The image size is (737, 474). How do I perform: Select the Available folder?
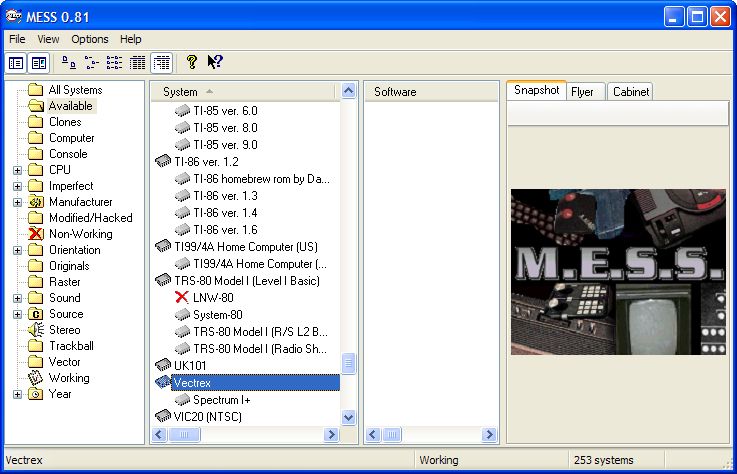pyautogui.click(x=71, y=106)
